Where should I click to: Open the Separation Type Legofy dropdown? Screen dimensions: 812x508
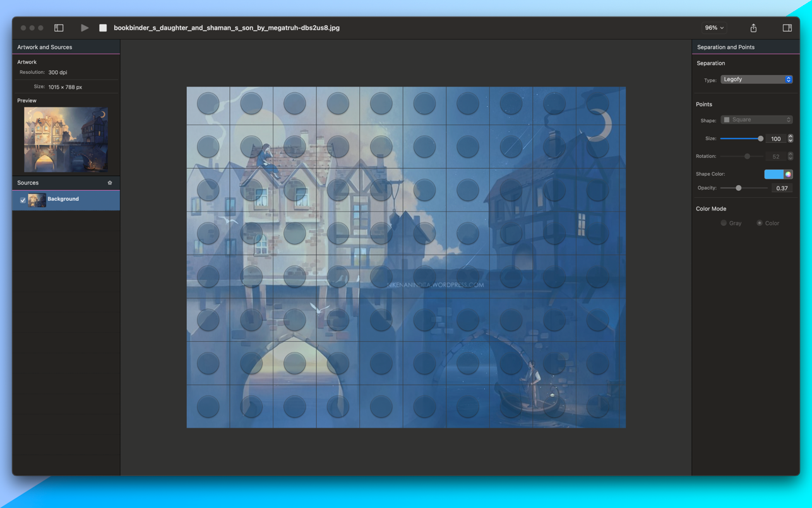(756, 80)
